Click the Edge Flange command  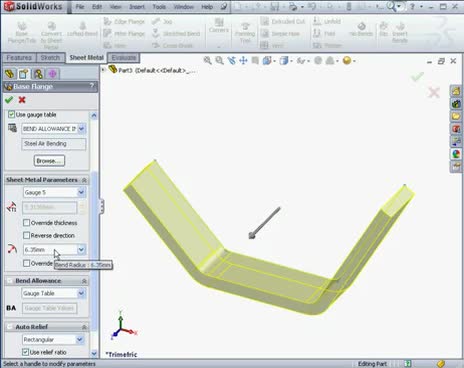tap(124, 21)
